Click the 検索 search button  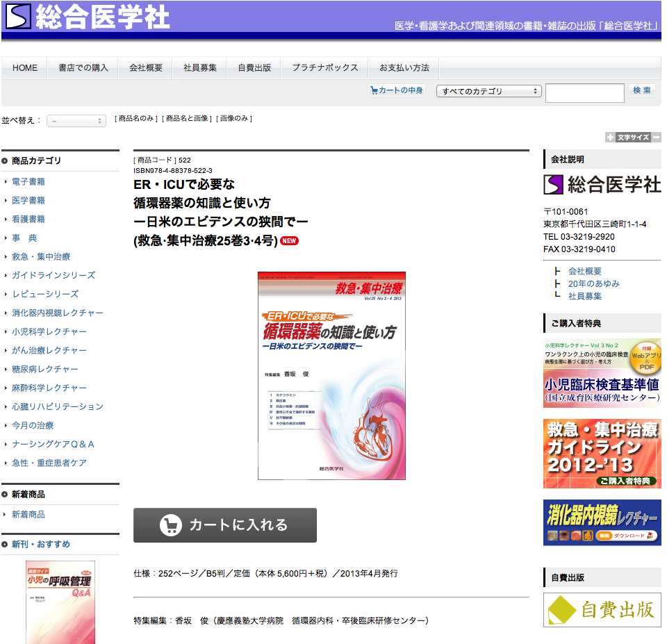tap(641, 90)
